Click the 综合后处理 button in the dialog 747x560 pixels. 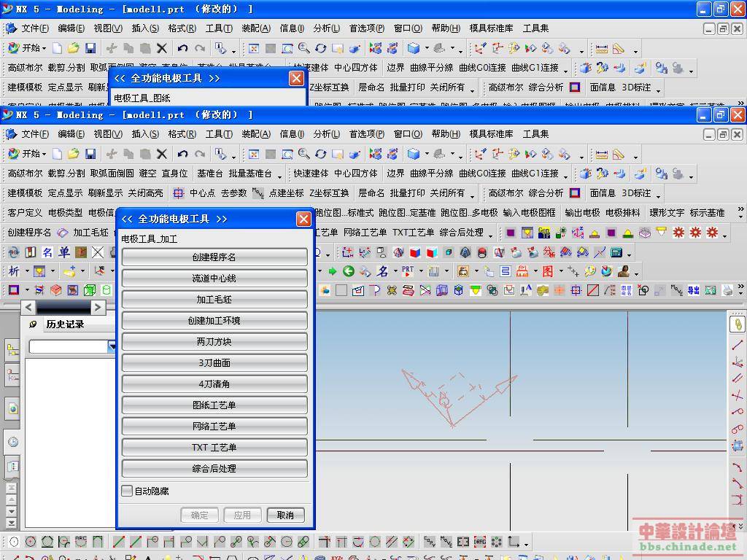[x=214, y=469]
